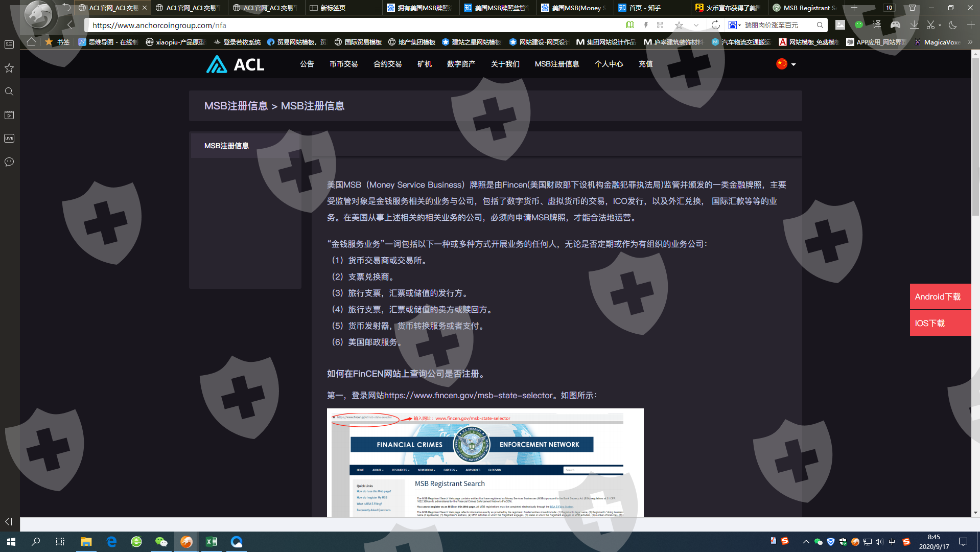This screenshot has height=552, width=980.
Task: Switch to the MSB Registrant Search tab
Action: (x=805, y=8)
